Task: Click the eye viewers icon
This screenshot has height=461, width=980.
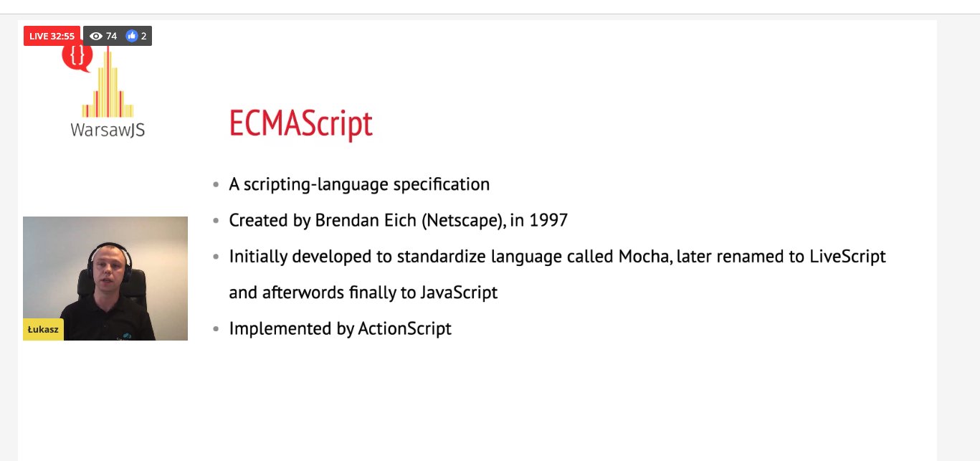Action: click(96, 36)
